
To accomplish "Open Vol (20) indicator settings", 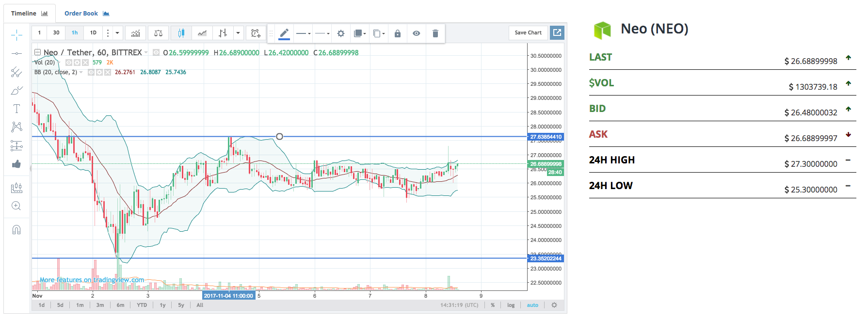I will point(77,63).
